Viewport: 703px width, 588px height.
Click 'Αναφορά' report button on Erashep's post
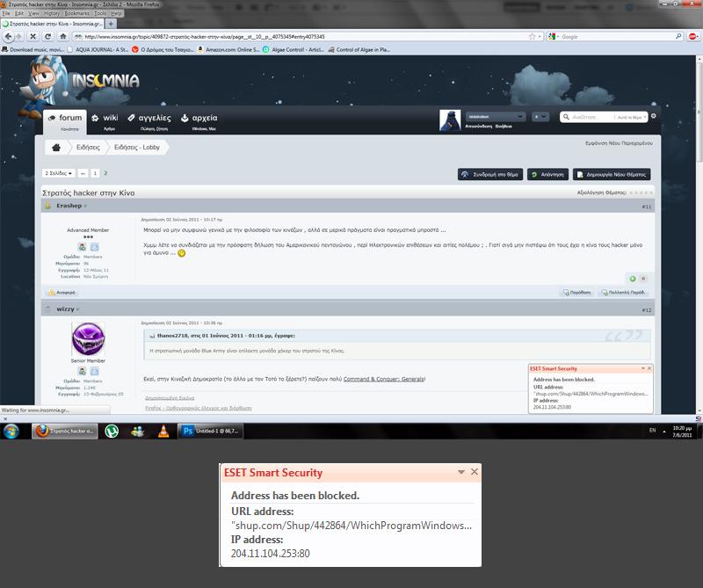pos(62,293)
